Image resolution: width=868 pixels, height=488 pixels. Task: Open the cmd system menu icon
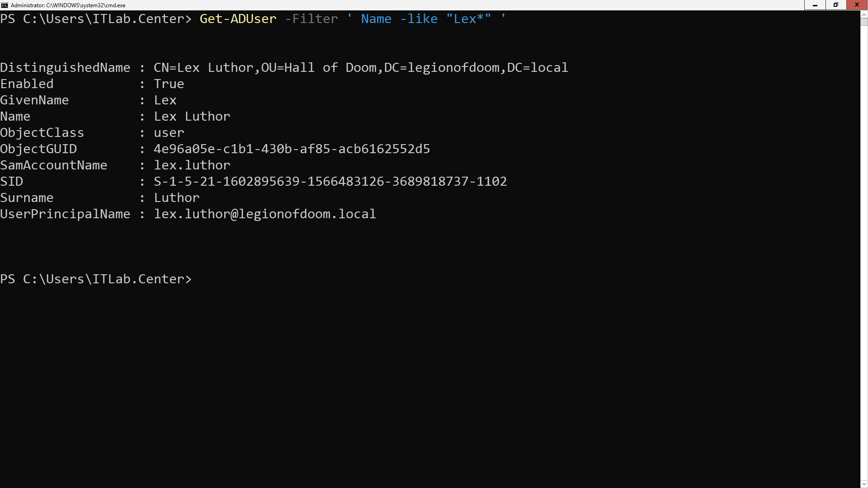click(x=5, y=5)
